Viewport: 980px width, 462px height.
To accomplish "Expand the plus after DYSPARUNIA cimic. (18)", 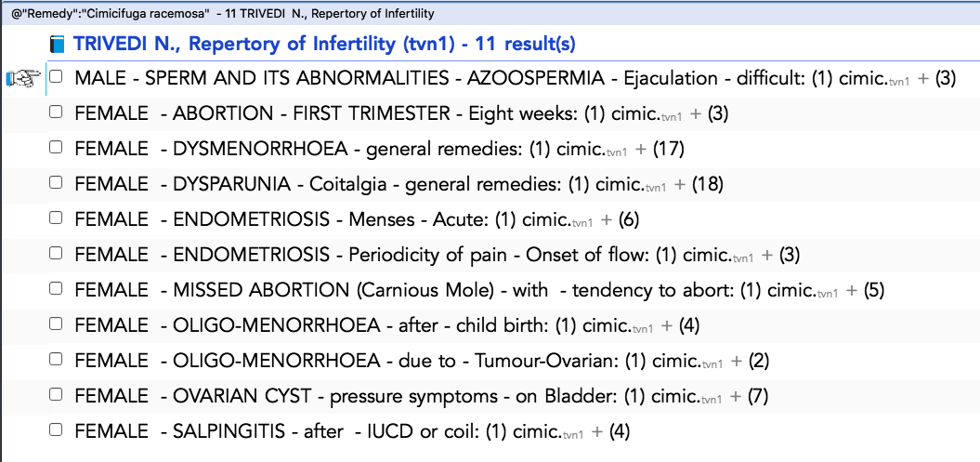I will [679, 184].
